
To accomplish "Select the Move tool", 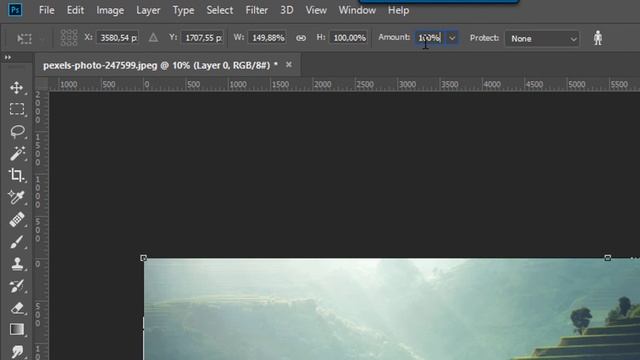I will pos(17,87).
